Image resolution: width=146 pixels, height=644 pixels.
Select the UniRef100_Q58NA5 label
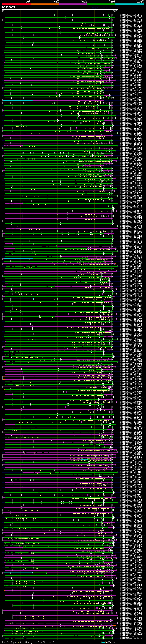tap(131, 402)
